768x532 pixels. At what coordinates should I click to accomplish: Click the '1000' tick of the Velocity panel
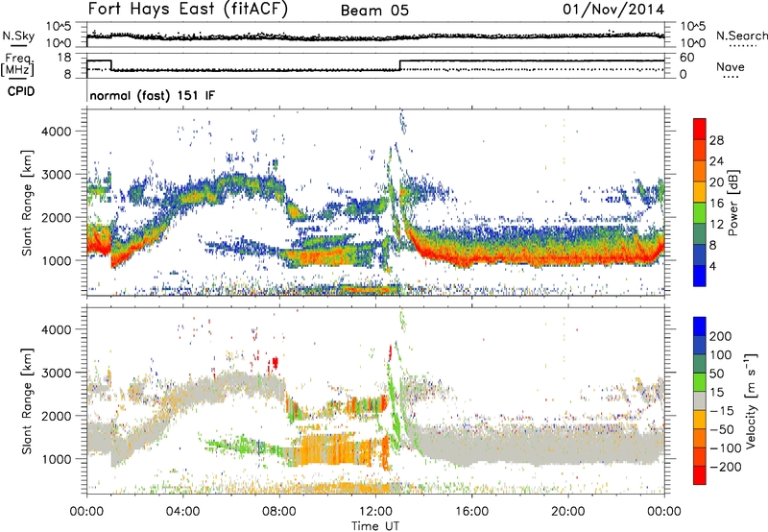tap(57, 459)
